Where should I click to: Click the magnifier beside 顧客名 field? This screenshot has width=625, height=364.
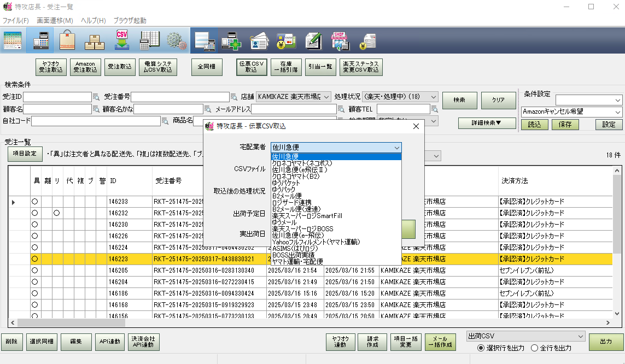(x=96, y=109)
